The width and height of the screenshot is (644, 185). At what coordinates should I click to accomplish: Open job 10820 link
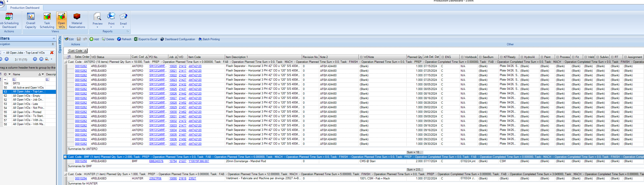click(x=173, y=66)
